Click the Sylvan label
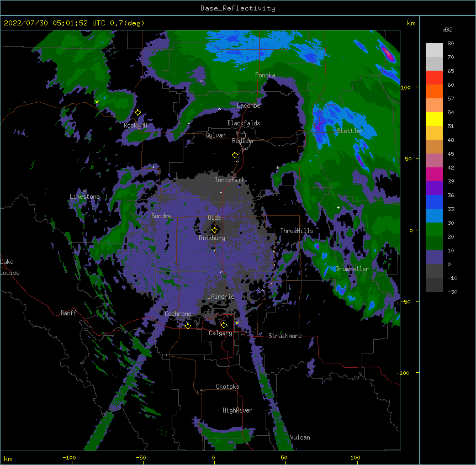 [215, 135]
